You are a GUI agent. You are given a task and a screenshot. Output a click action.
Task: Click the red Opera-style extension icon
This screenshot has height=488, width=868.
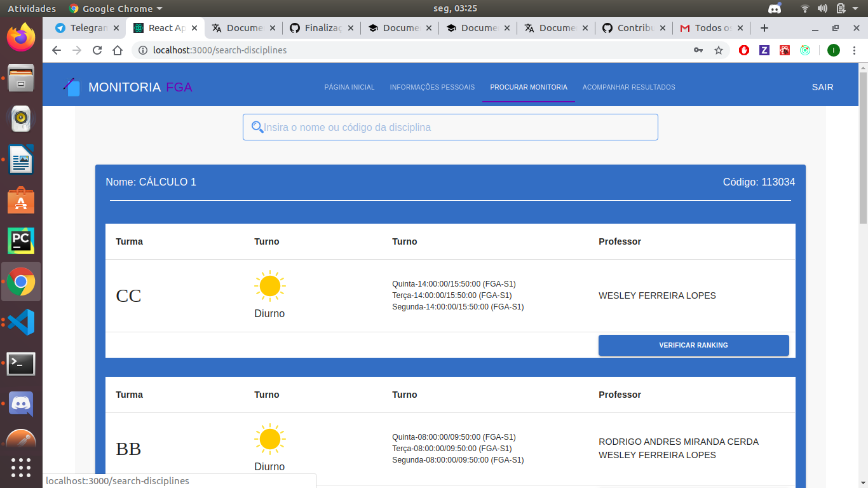[x=744, y=50]
